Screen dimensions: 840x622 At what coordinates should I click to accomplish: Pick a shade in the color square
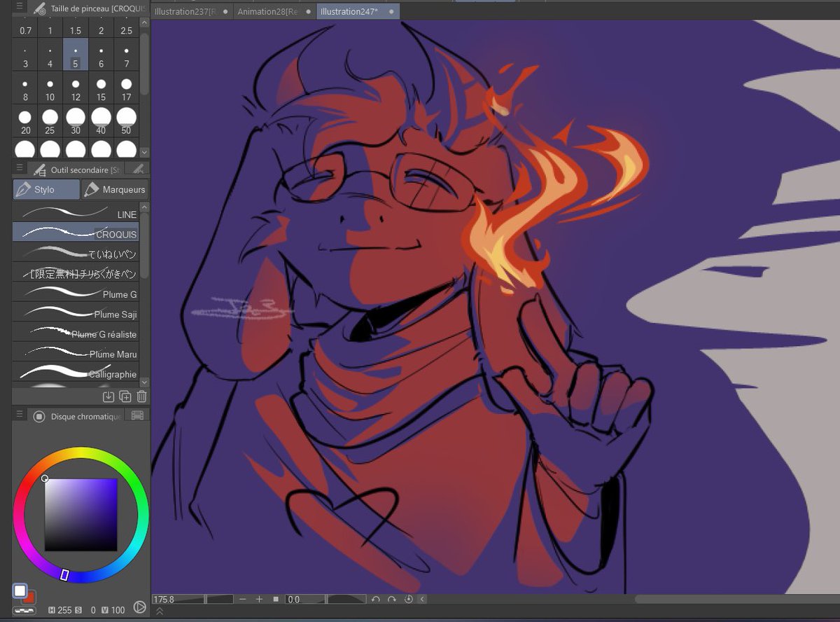coord(80,515)
